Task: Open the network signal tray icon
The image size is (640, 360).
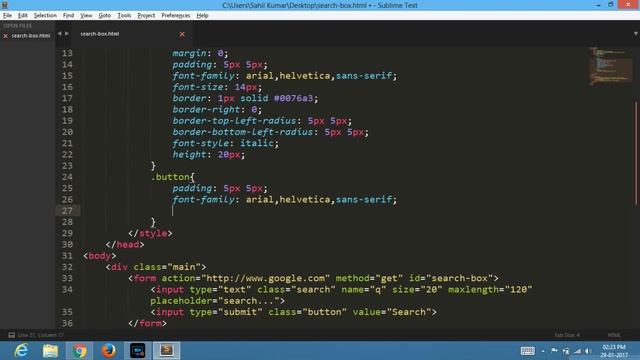Action: coord(577,351)
